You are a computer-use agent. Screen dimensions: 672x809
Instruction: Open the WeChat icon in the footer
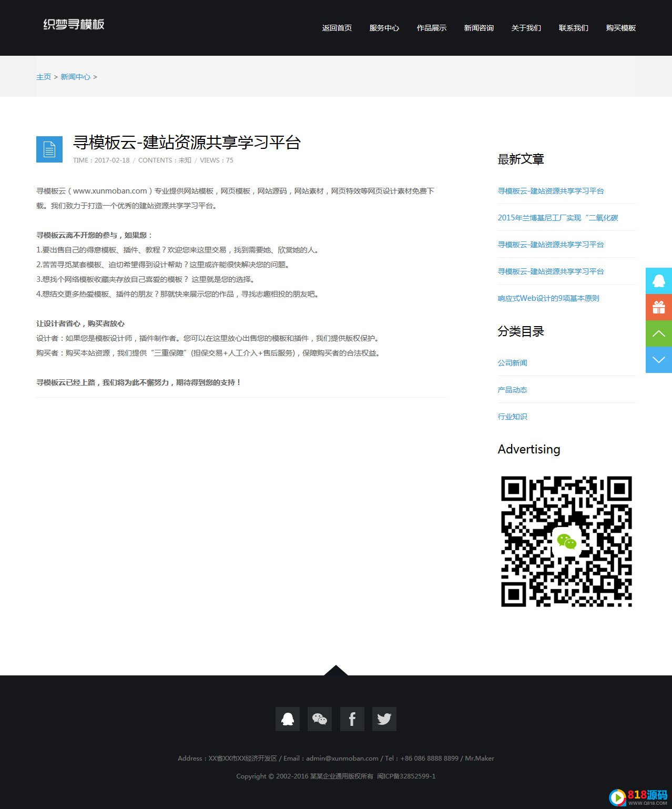pyautogui.click(x=320, y=719)
